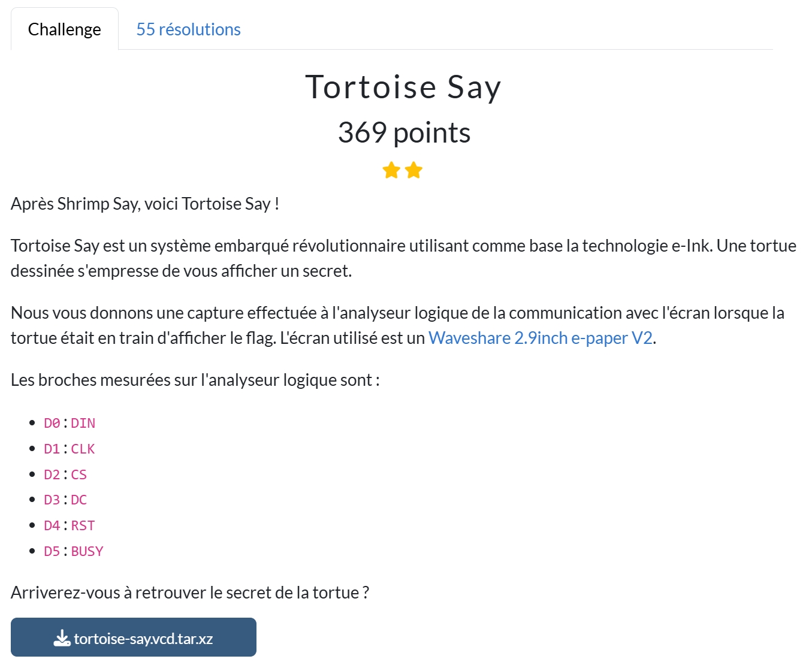Image resolution: width=812 pixels, height=665 pixels.
Task: Click the Tortoise Say title
Action: pyautogui.click(x=404, y=87)
